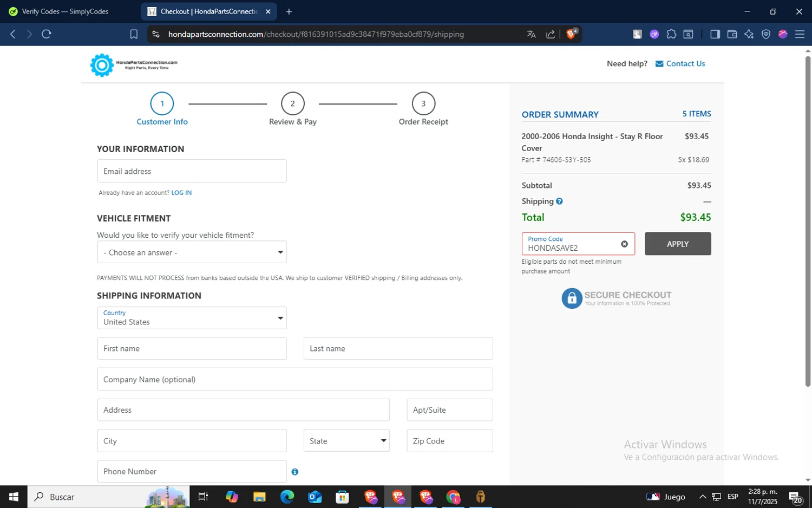Open the Brave Wallet icon
Screen dimensions: 812x508
[732, 34]
